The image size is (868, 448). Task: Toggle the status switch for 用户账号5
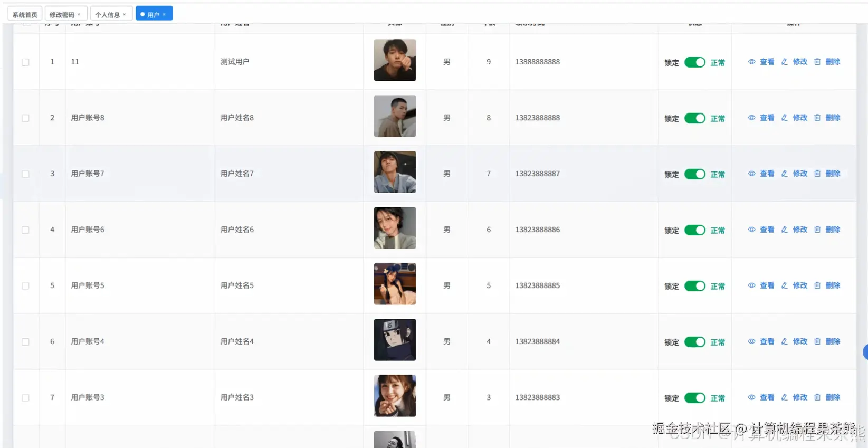coord(695,286)
